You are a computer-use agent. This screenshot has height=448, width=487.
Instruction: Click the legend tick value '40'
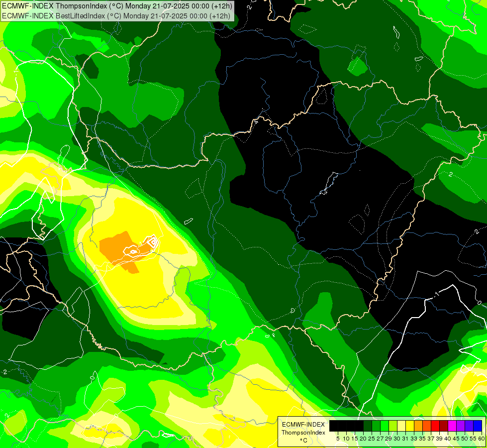click(x=448, y=439)
